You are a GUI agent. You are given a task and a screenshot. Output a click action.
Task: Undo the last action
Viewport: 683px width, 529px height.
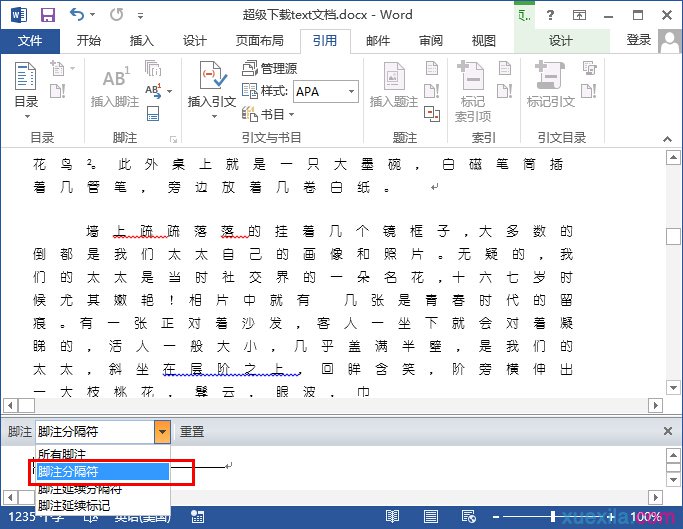[x=77, y=15]
